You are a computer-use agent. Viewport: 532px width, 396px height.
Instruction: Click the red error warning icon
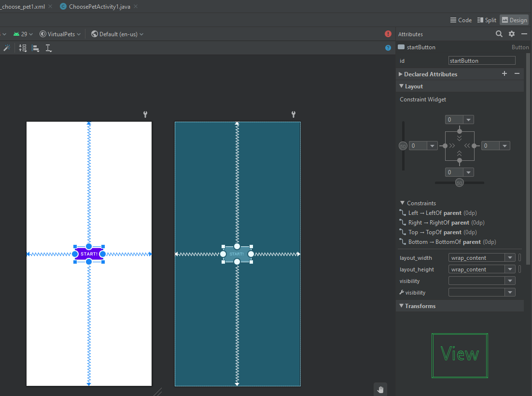pyautogui.click(x=388, y=34)
